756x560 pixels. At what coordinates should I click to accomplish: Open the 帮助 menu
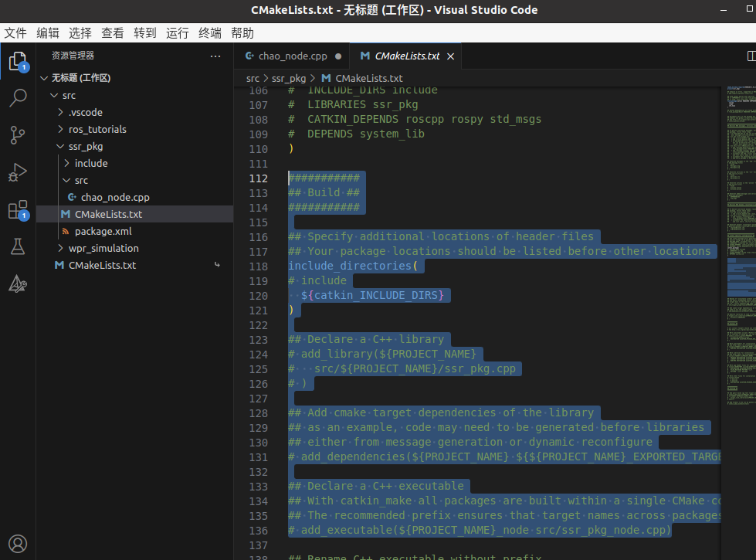(x=242, y=32)
